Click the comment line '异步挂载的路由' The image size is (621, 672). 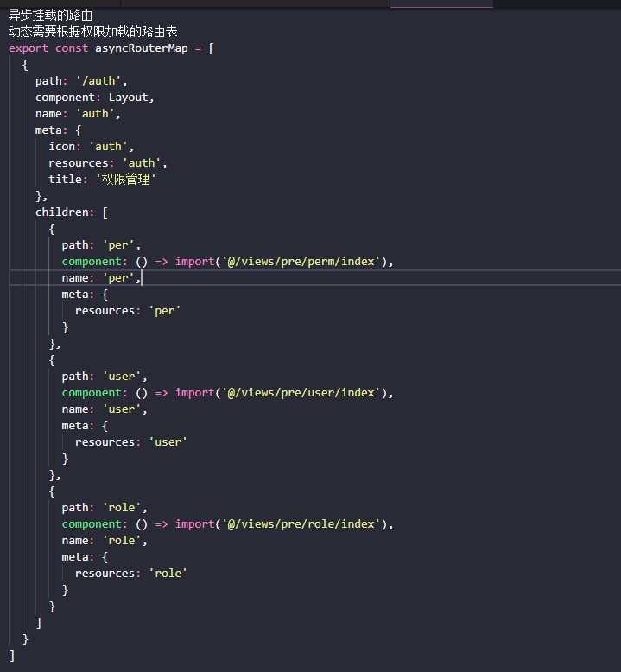click(x=51, y=16)
